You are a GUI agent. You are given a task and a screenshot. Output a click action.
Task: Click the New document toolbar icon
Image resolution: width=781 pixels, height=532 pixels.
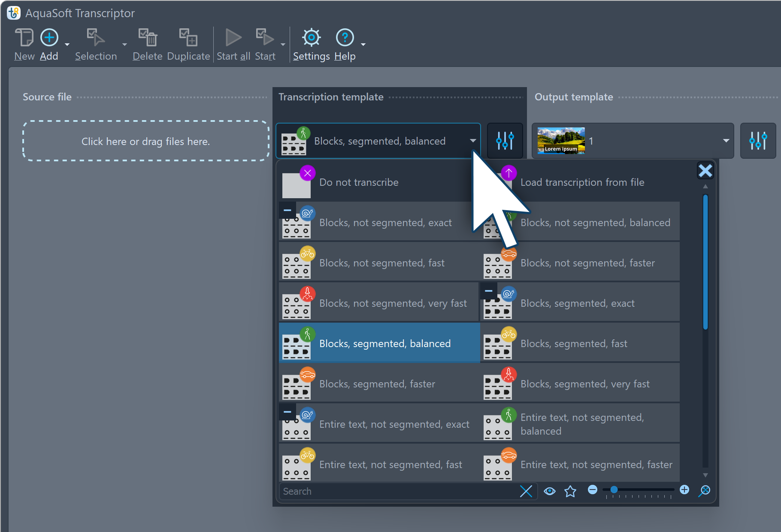pos(24,38)
